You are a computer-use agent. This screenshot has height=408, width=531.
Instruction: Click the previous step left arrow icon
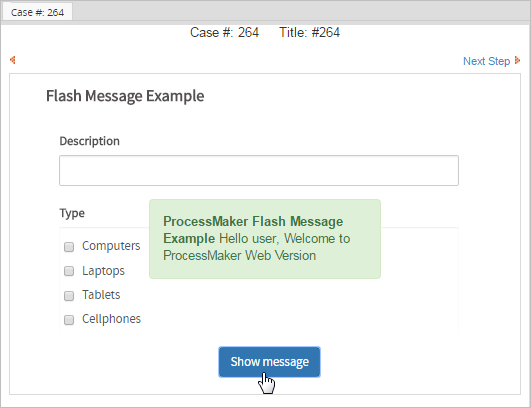[x=13, y=60]
